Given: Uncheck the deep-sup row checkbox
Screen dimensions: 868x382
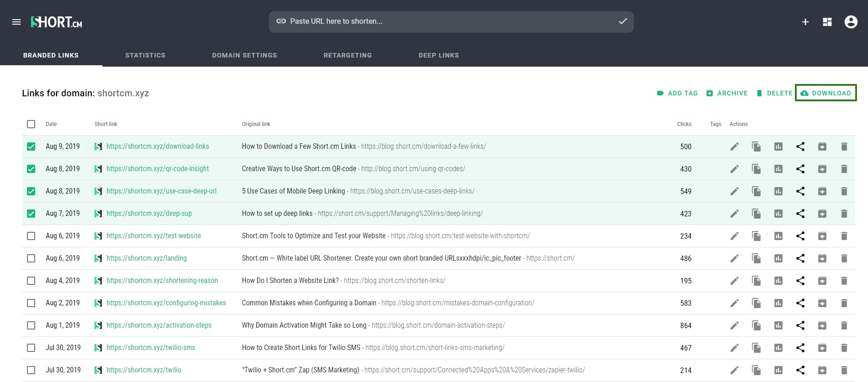Looking at the screenshot, I should (x=31, y=214).
